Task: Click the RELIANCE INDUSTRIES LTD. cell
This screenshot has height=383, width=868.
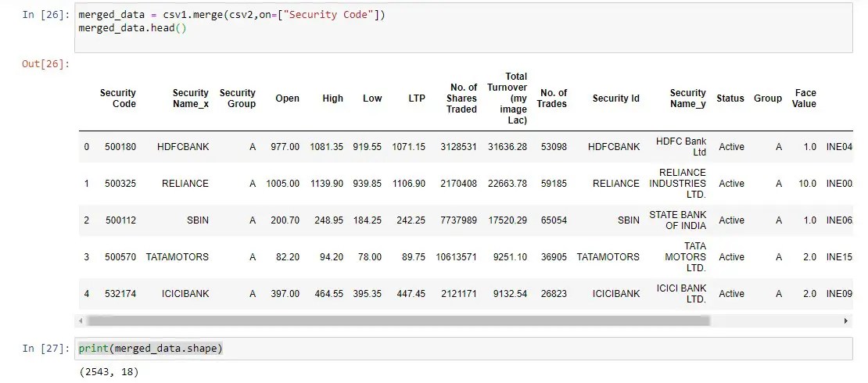Action: (x=678, y=183)
